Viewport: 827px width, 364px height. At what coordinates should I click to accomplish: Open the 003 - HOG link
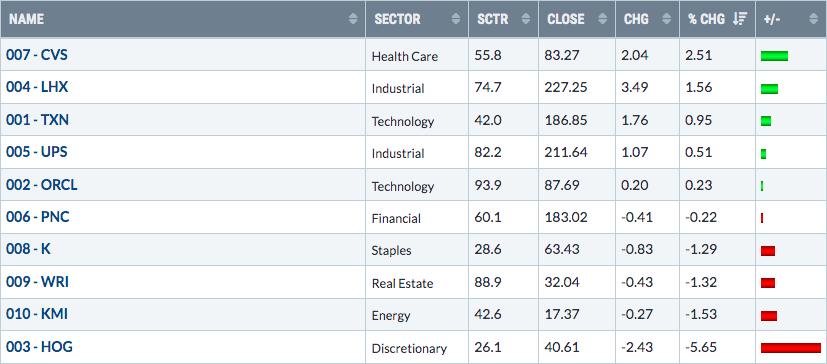click(40, 347)
